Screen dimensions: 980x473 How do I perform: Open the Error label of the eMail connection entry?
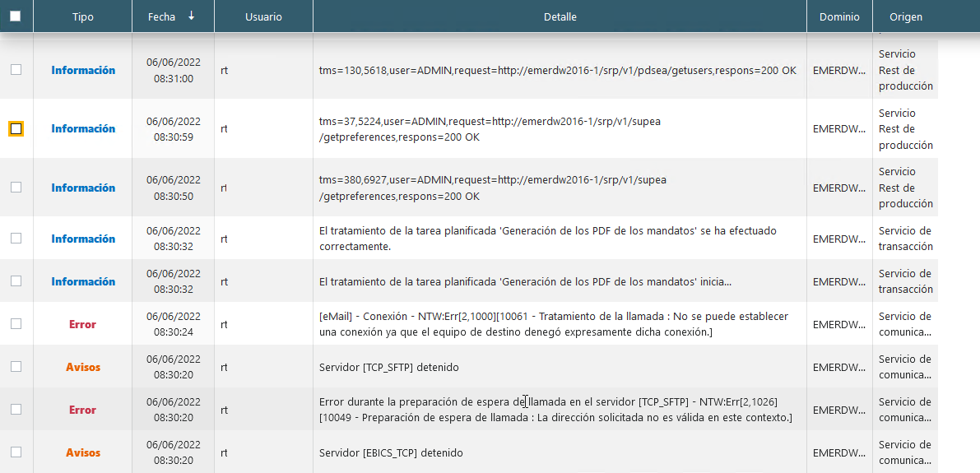(82, 324)
